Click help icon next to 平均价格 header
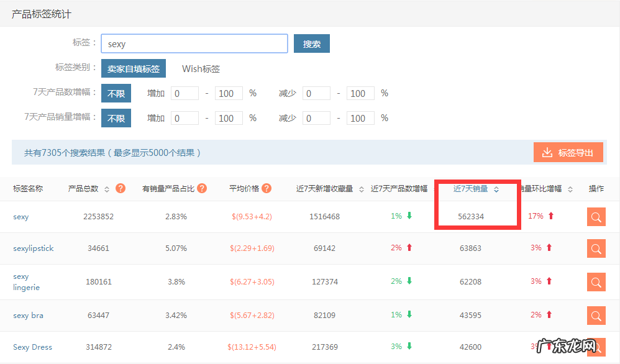The width and height of the screenshot is (620, 364). point(265,189)
